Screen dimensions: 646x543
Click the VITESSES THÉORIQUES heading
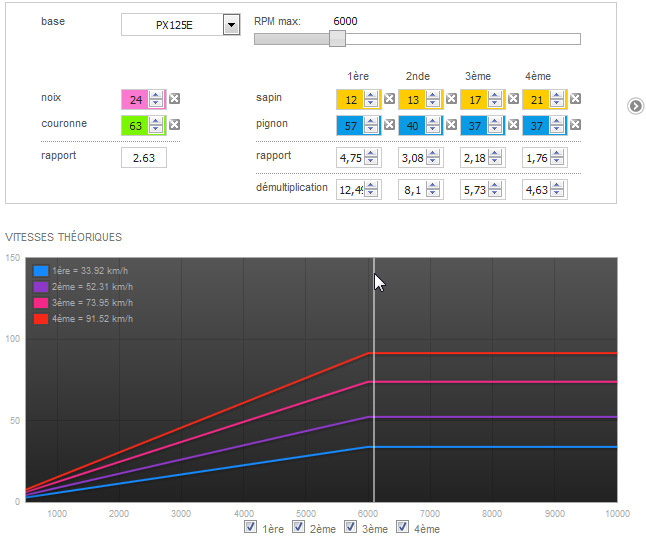pyautogui.click(x=63, y=237)
